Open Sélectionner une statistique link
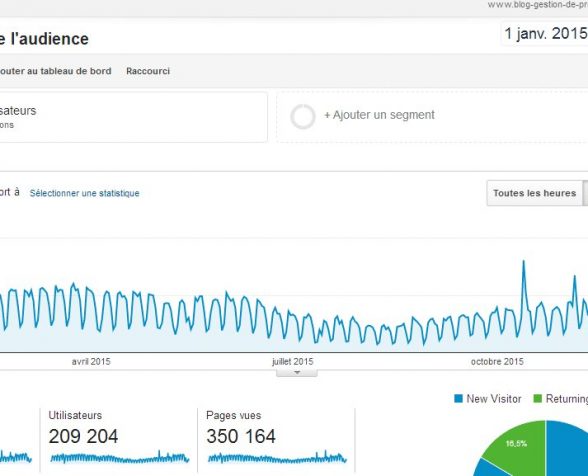Image resolution: width=588 pixels, height=476 pixels. (84, 193)
